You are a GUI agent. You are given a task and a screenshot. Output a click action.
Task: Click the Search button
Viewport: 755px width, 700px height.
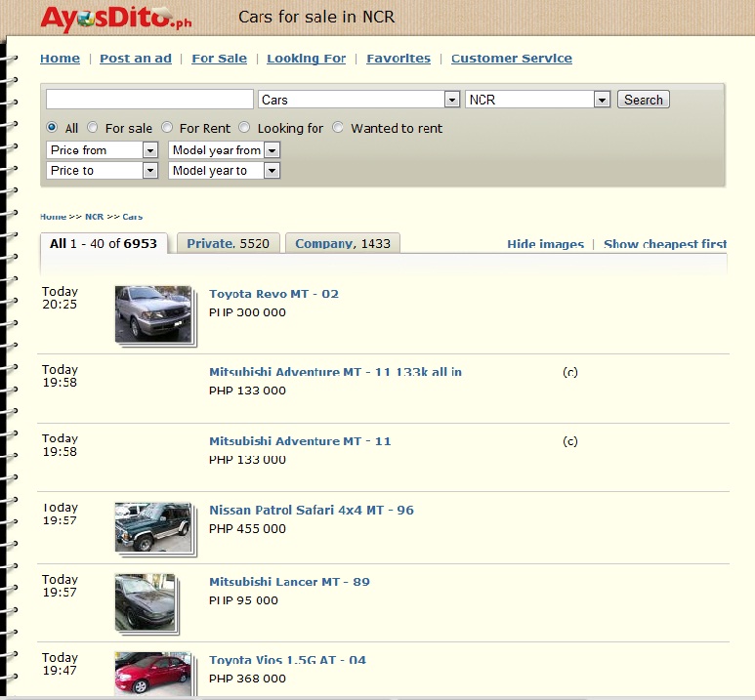644,100
